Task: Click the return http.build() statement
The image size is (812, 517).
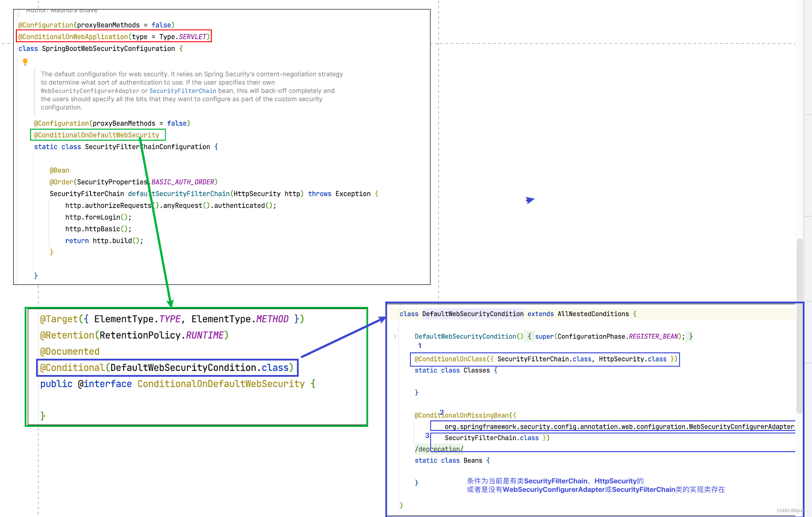Action: [104, 241]
